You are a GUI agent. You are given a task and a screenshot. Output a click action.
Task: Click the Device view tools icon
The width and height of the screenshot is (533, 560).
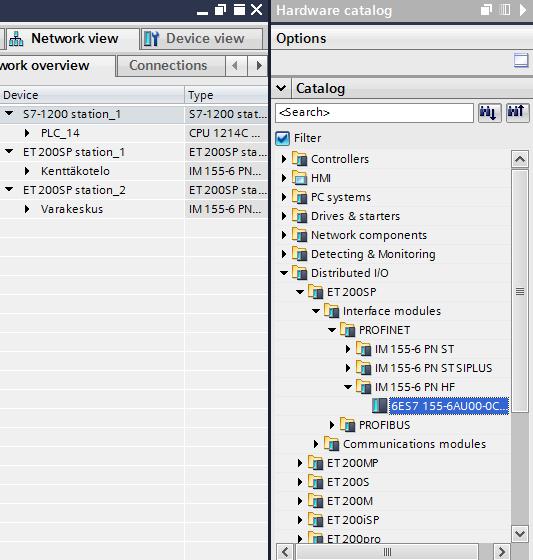coord(151,39)
